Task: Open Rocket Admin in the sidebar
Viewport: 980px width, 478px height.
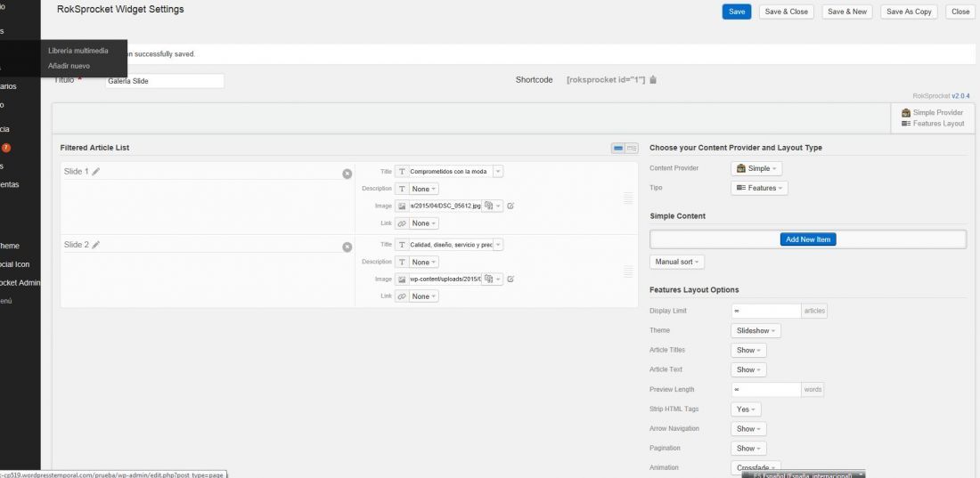Action: [x=20, y=282]
